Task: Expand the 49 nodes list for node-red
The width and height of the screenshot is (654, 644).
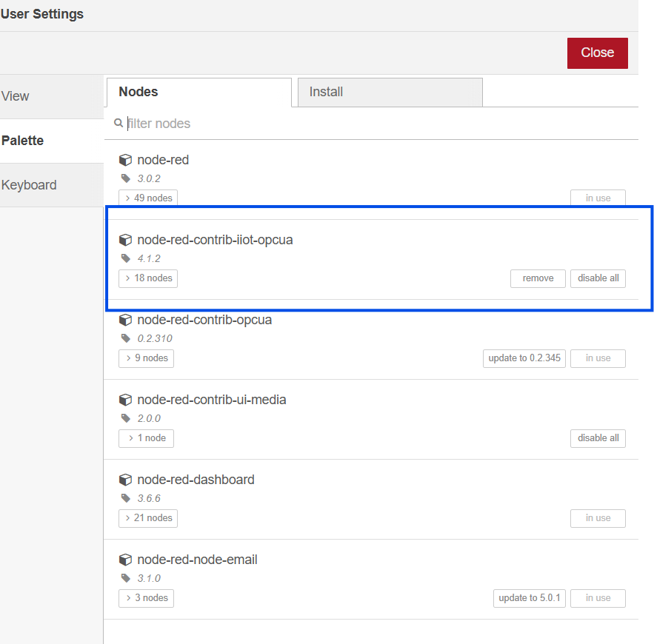Action: pos(148,198)
